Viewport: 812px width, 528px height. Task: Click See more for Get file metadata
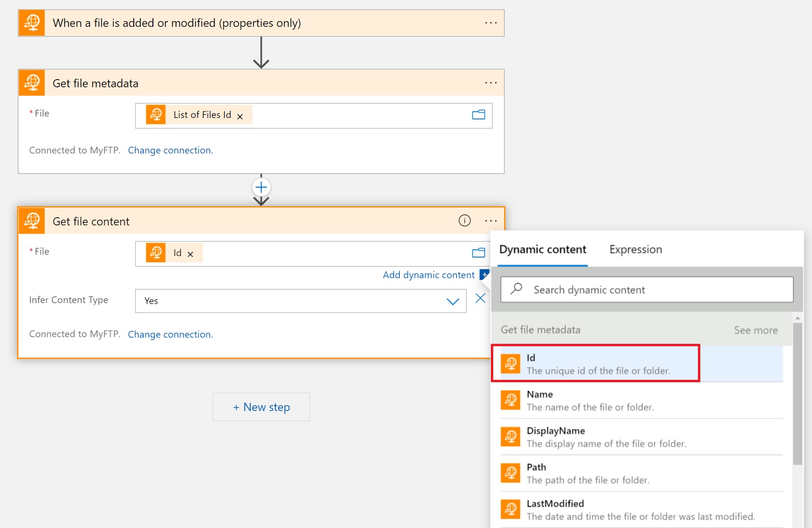click(755, 330)
